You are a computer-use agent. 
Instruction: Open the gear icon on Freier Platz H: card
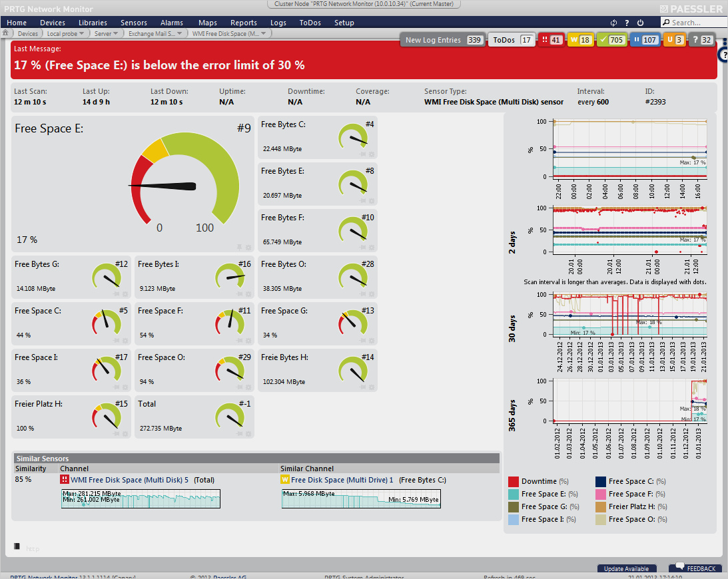125,434
